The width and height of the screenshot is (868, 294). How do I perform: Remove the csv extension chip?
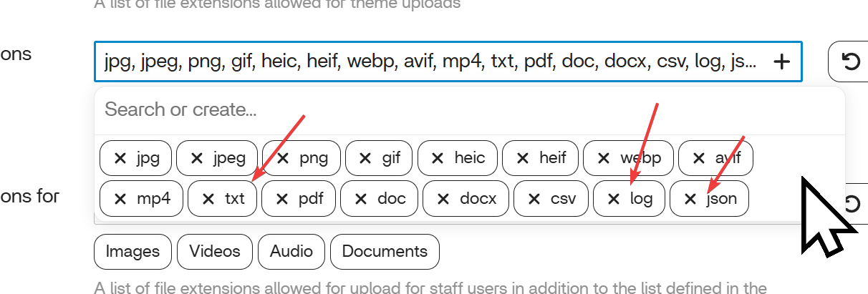535,199
